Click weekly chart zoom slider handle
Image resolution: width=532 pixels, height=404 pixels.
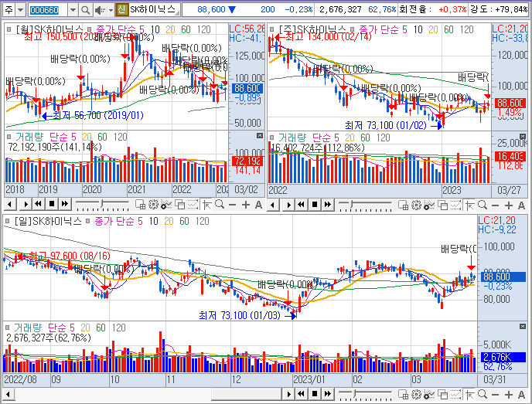point(352,205)
